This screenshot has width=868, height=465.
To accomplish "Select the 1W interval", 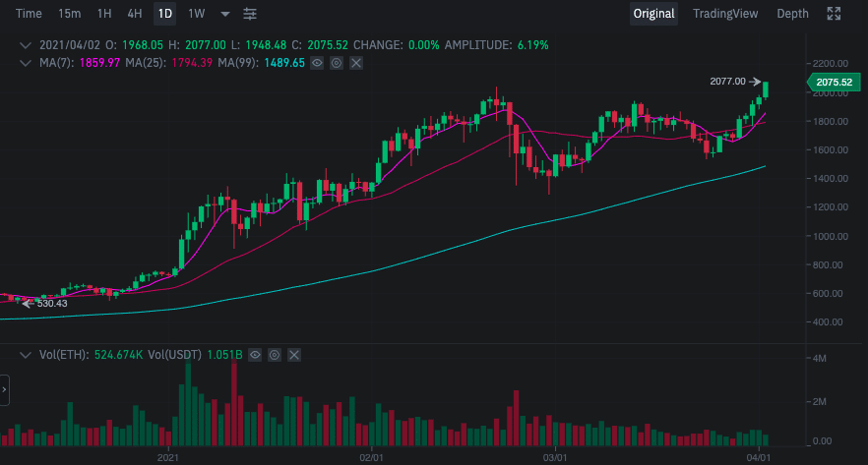I will [197, 14].
